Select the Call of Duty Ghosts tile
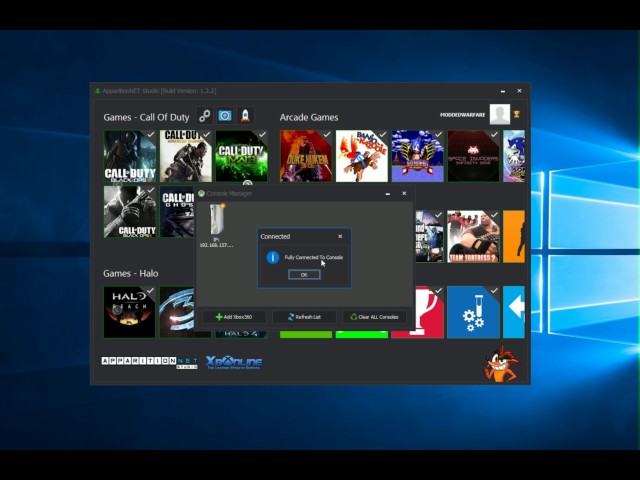The height and width of the screenshot is (480, 640). [177, 212]
